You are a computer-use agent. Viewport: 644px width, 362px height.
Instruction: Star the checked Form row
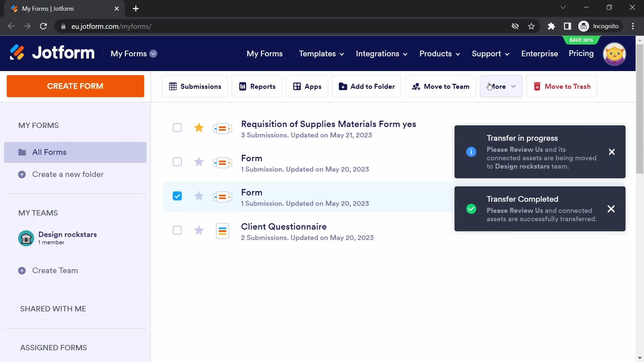coord(199,196)
